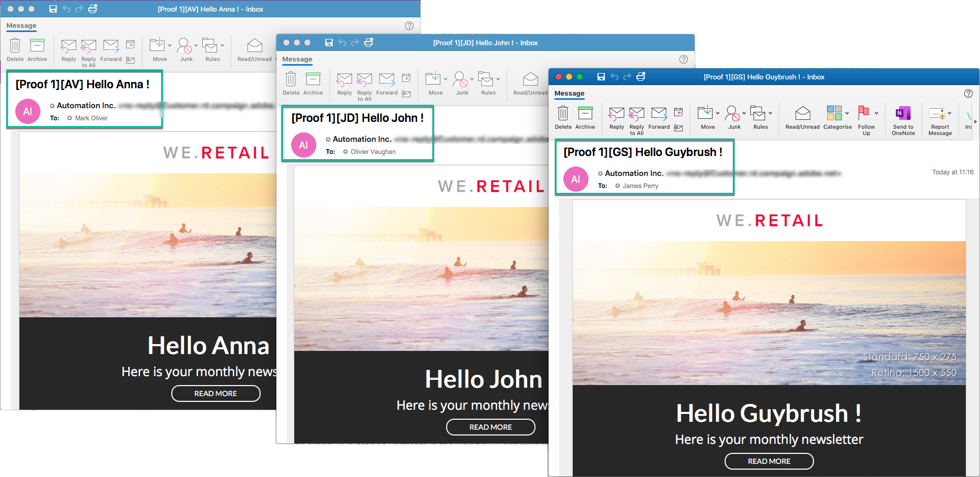Click sender avatar in Hello John email

coord(304,145)
